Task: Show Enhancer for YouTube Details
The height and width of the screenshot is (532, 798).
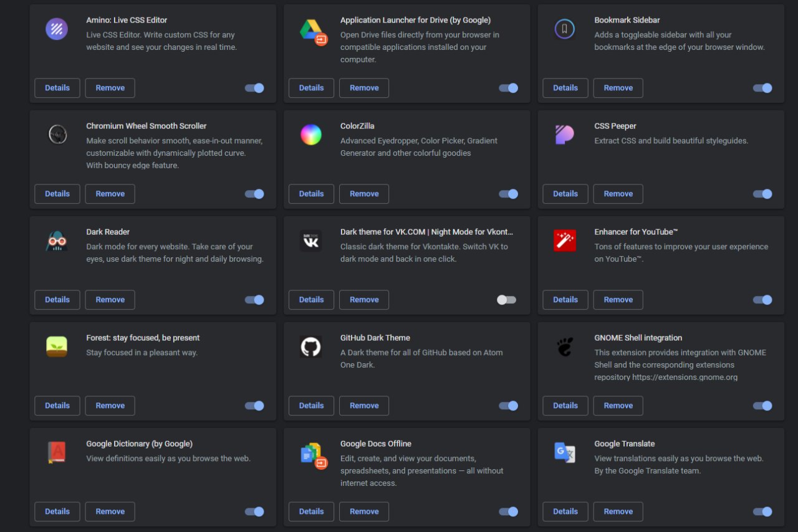Action: pos(565,300)
